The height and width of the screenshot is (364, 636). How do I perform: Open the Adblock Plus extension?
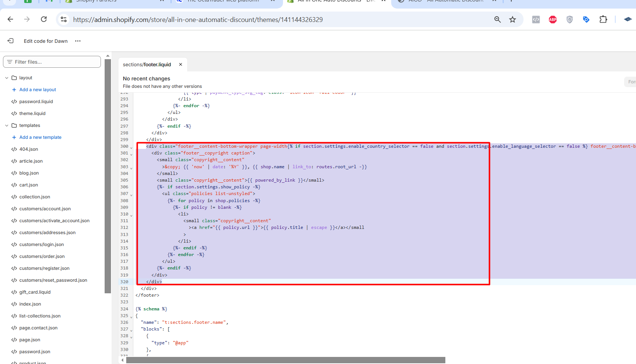point(553,19)
